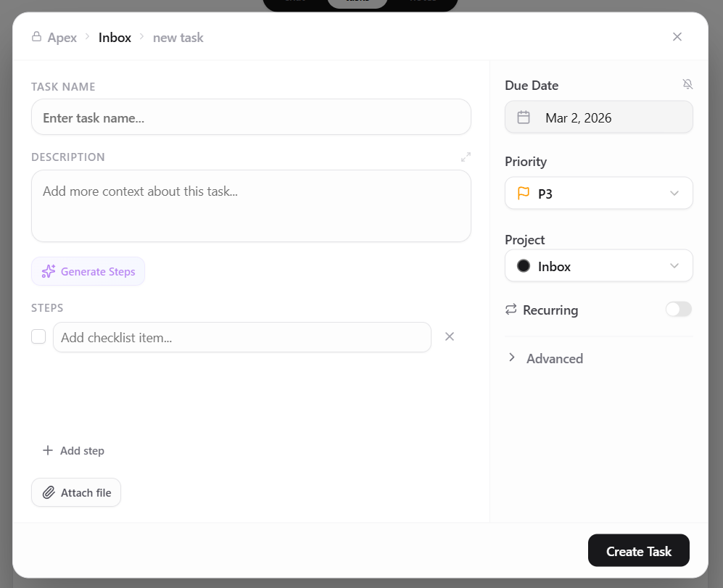Screen dimensions: 723x588
Task: Open the due date calendar icon
Action: point(524,117)
